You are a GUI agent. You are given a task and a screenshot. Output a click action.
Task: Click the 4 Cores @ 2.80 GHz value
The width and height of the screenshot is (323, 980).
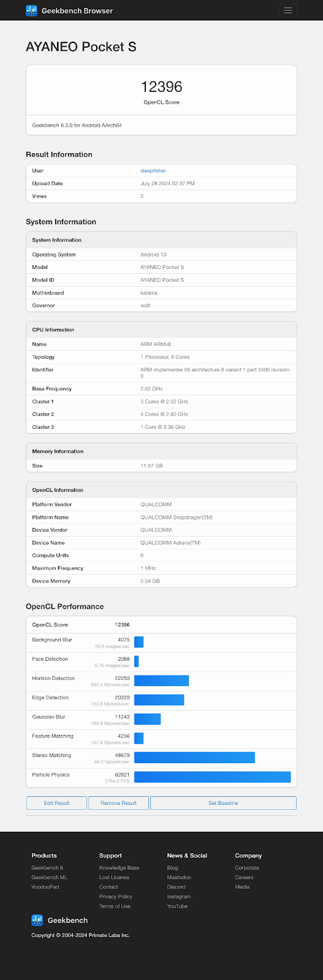164,415
